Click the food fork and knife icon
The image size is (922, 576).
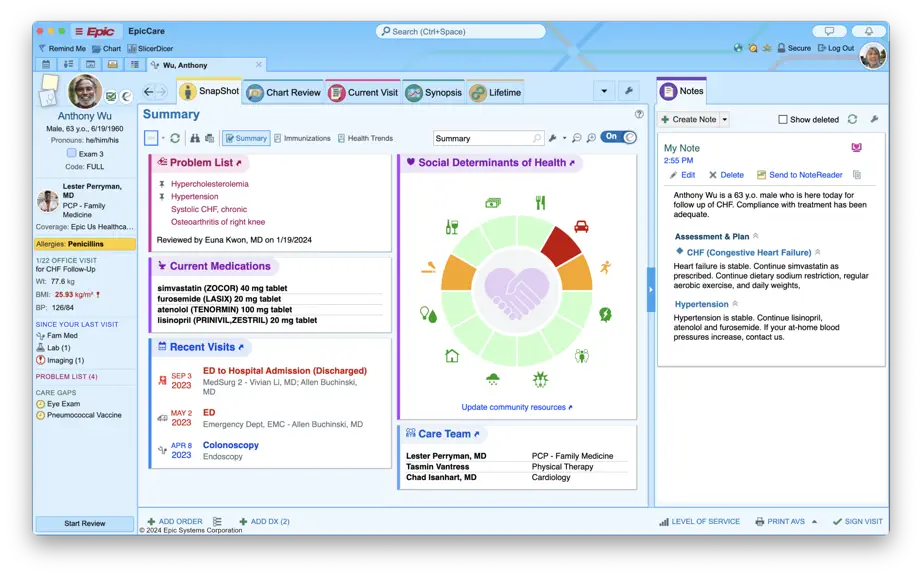[x=540, y=203]
